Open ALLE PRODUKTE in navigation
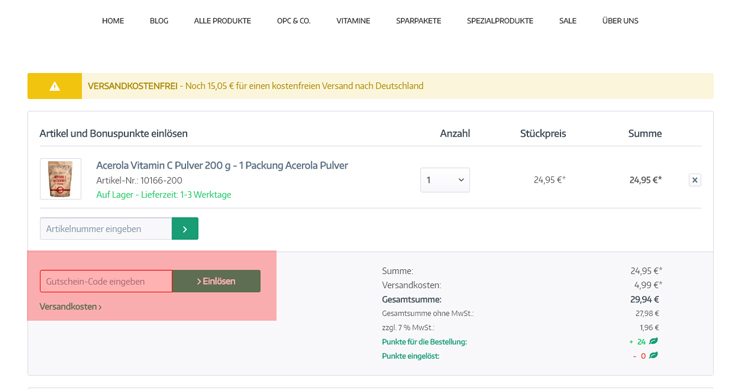The width and height of the screenshot is (740, 389). click(x=222, y=21)
